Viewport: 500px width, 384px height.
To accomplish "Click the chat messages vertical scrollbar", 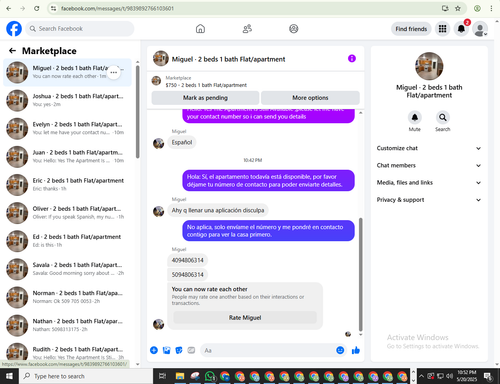I will pos(360,274).
